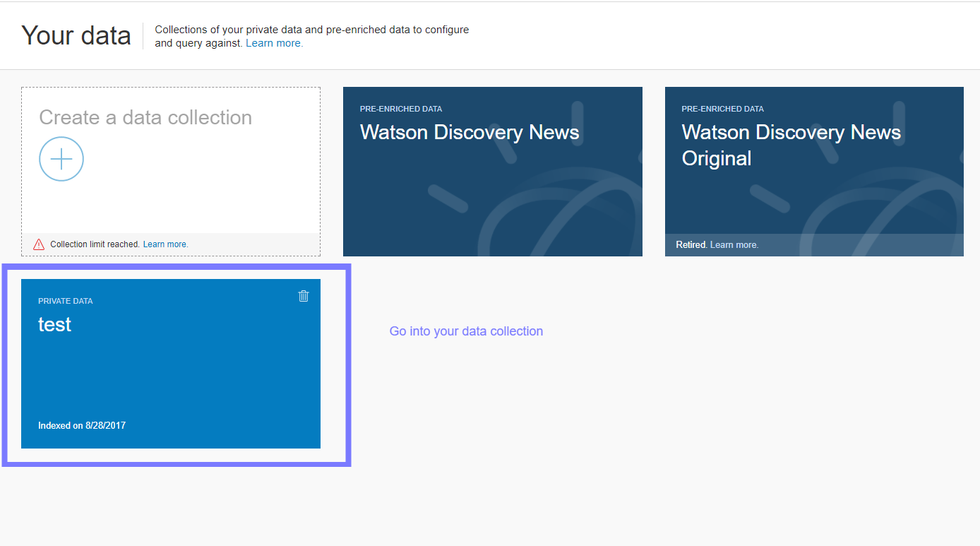
Task: Click the warning triangle beside Collection limit reached
Action: [39, 244]
